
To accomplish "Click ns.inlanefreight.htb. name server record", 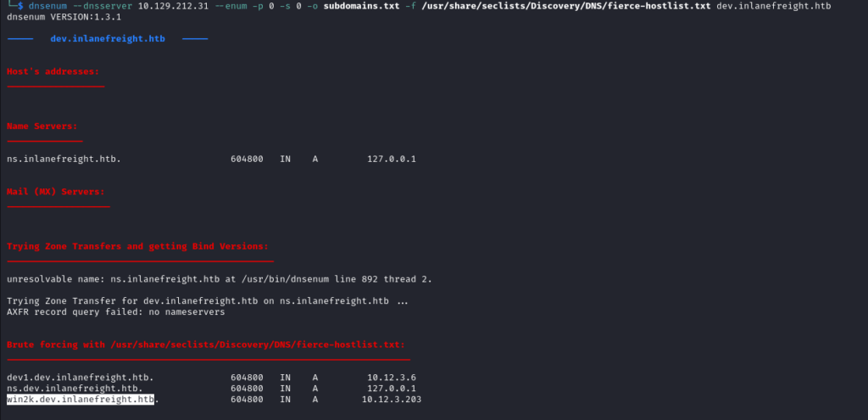I will [x=64, y=159].
